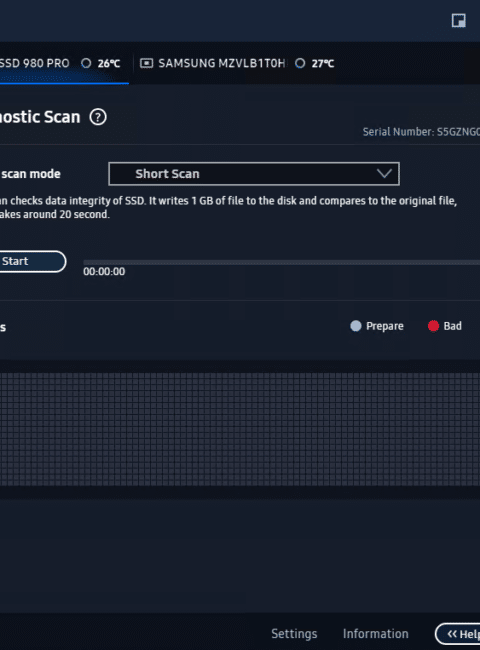Click the scan progress bar
The width and height of the screenshot is (480, 650).
(x=281, y=262)
